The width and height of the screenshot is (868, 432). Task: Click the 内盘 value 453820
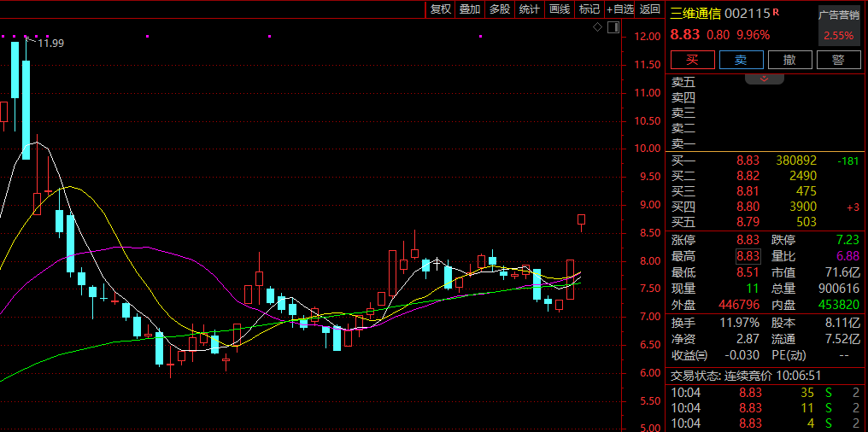pyautogui.click(x=839, y=304)
